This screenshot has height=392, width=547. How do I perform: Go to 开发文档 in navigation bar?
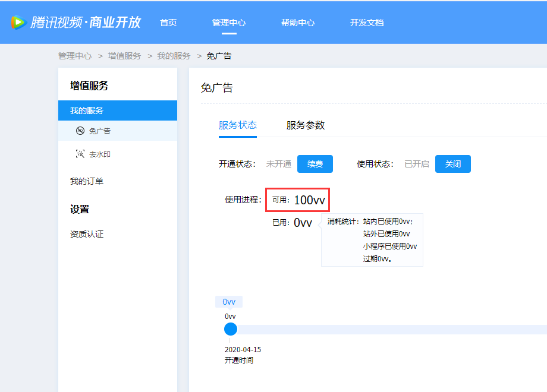(367, 23)
